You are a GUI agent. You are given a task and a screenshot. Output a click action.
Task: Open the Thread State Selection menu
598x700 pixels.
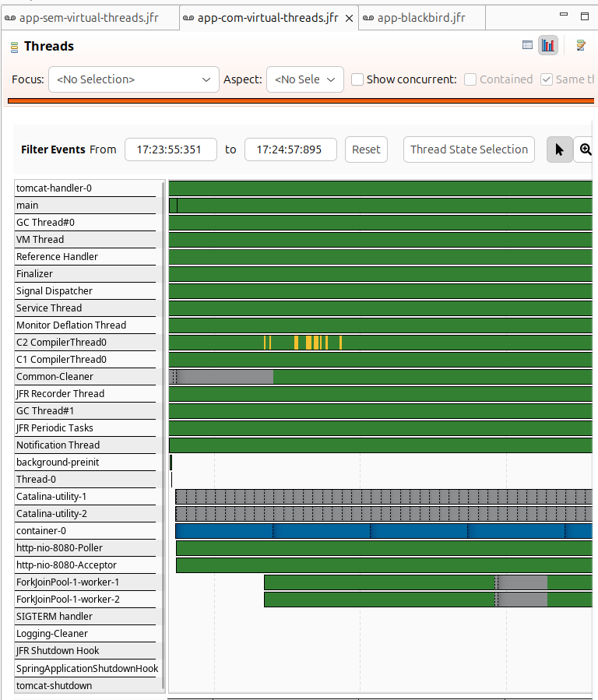click(469, 149)
